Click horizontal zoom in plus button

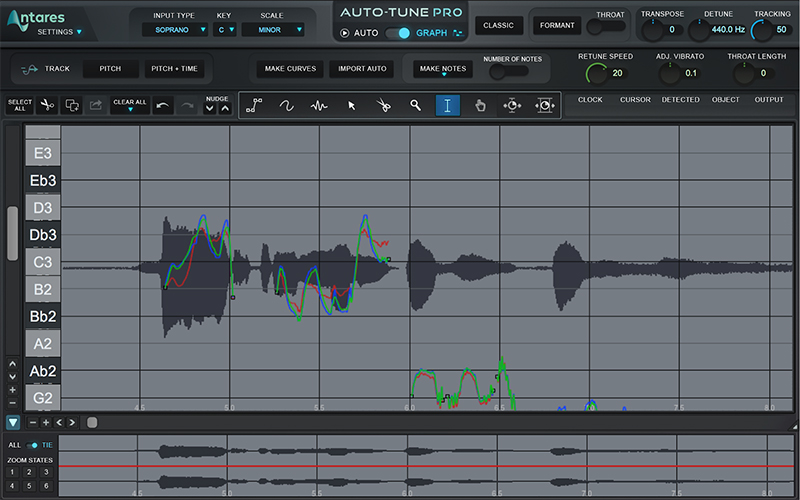(46, 422)
